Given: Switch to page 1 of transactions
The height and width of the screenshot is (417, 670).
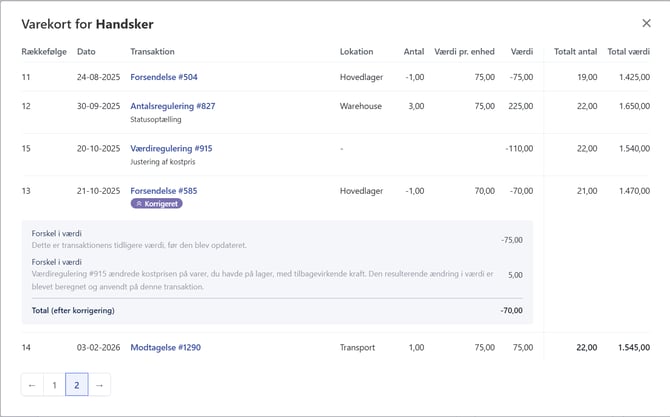Looking at the screenshot, I should click(55, 384).
